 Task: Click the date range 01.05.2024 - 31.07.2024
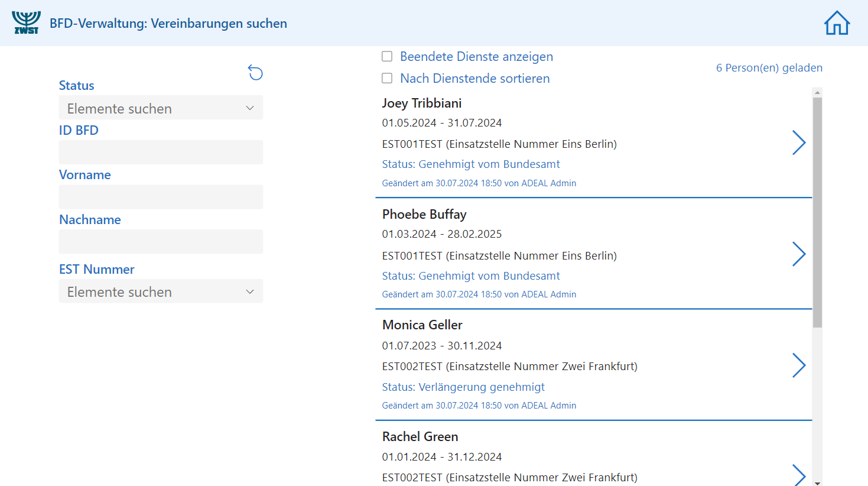442,123
